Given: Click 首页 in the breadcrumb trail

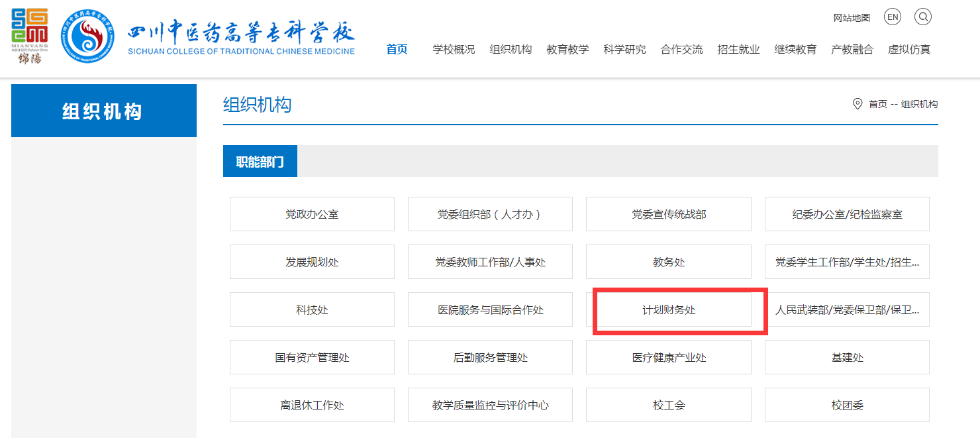Looking at the screenshot, I should 877,104.
